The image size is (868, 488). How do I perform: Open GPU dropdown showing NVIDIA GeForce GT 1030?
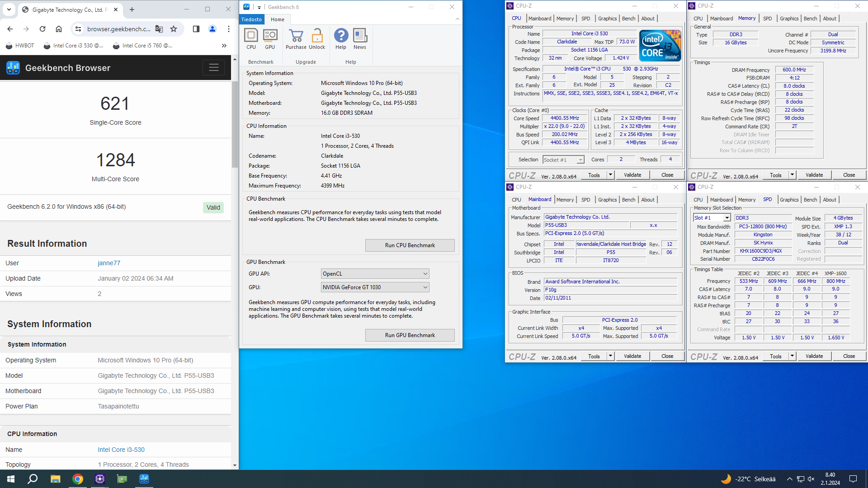[x=375, y=287]
